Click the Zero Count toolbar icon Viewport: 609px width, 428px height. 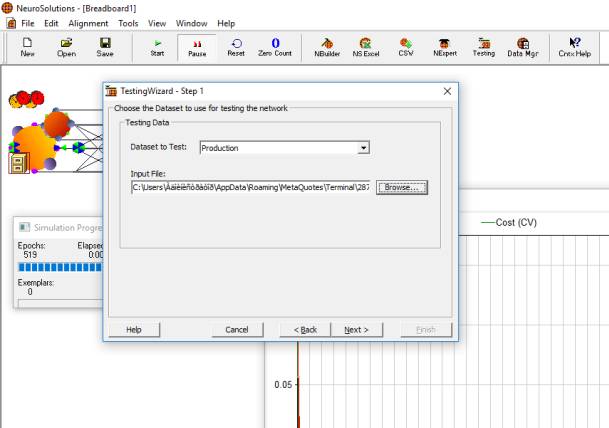pos(275,47)
